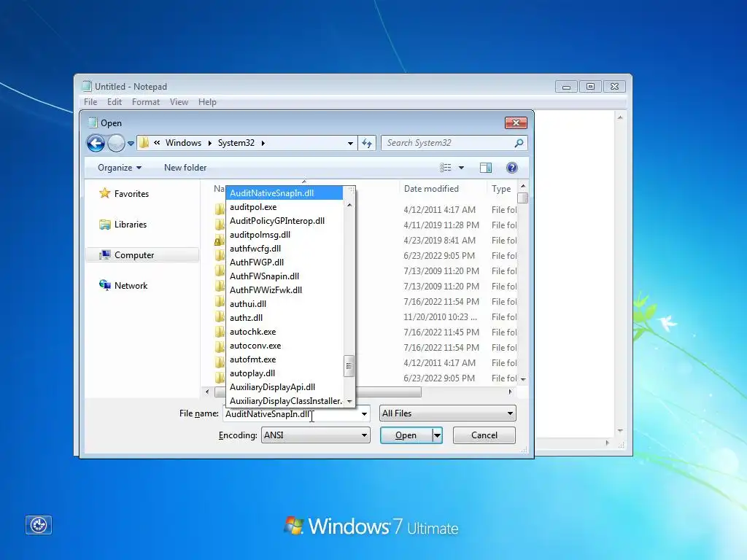Open the ANSI encoding dropdown

pos(315,435)
